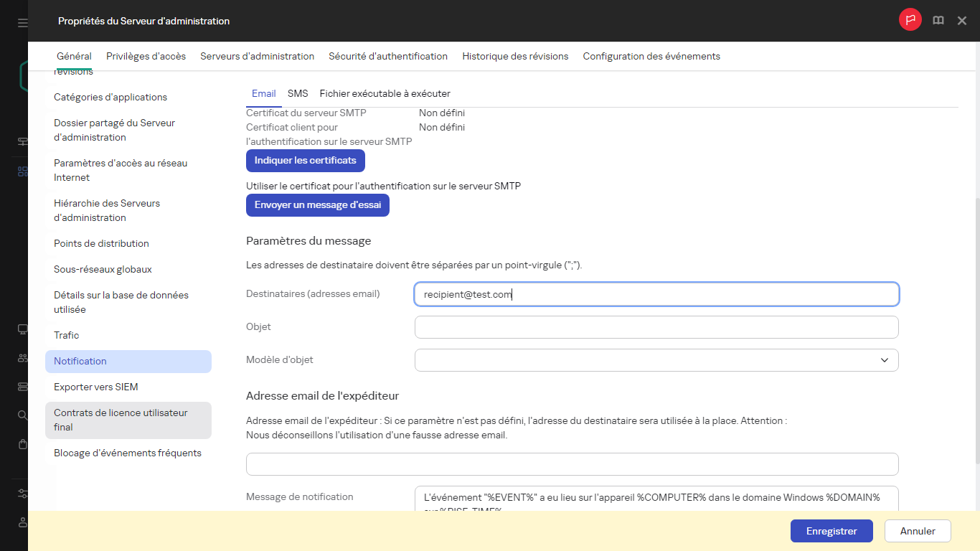Click the Indiquer les certificats button
980x551 pixels.
(x=305, y=160)
